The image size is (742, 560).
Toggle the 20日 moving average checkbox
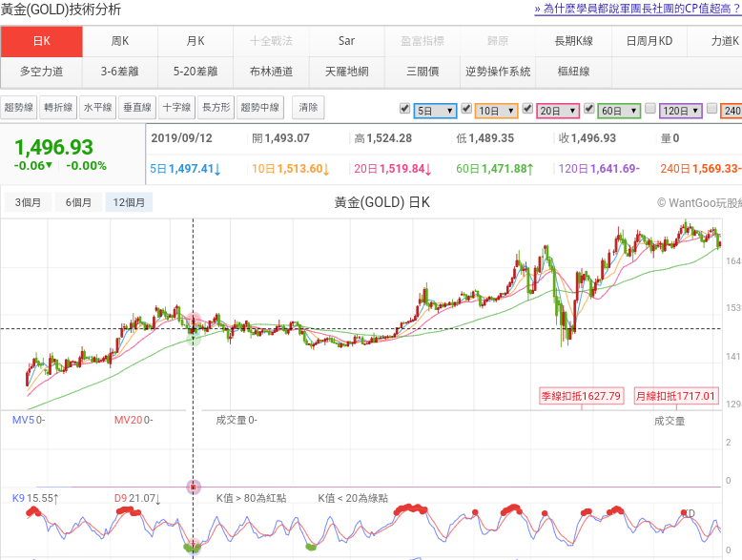pyautogui.click(x=527, y=109)
